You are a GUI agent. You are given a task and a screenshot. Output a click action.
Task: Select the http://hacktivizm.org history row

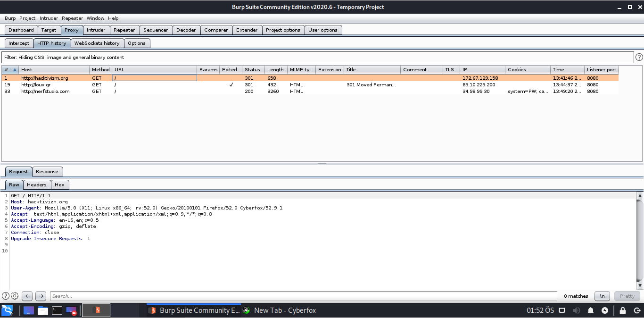[310, 78]
